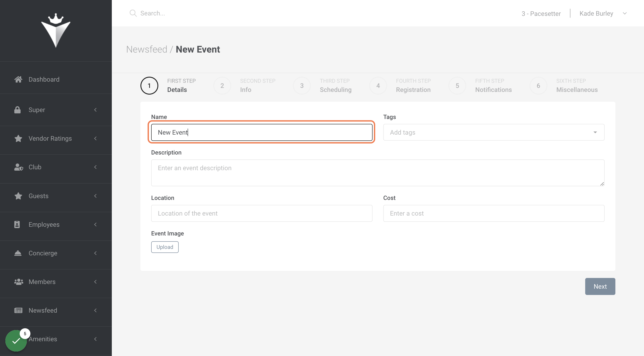This screenshot has width=644, height=356.
Task: Click the Event Image label
Action: pyautogui.click(x=167, y=233)
